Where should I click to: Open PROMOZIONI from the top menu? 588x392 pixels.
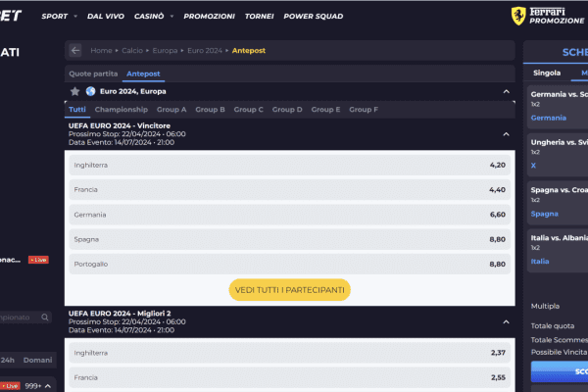pyautogui.click(x=210, y=16)
